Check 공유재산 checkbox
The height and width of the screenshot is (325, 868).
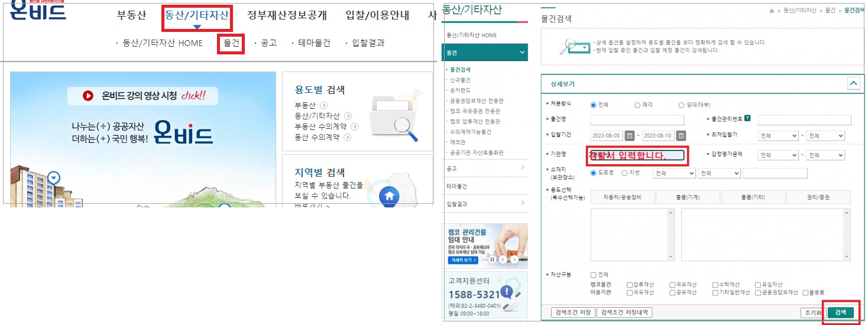coord(672,292)
